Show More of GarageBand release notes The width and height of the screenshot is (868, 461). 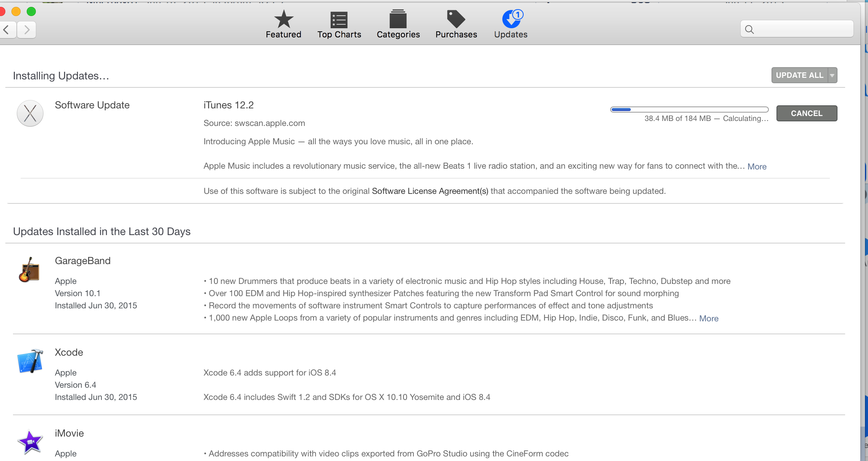709,318
